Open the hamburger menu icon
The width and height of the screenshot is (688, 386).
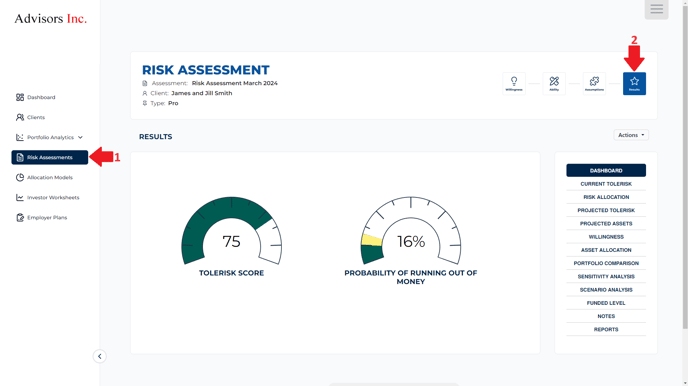coord(656,9)
